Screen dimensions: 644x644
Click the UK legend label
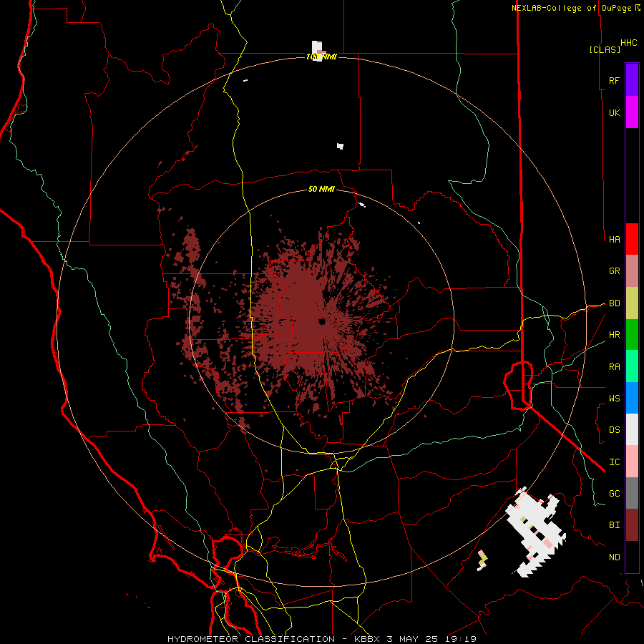[x=614, y=112]
